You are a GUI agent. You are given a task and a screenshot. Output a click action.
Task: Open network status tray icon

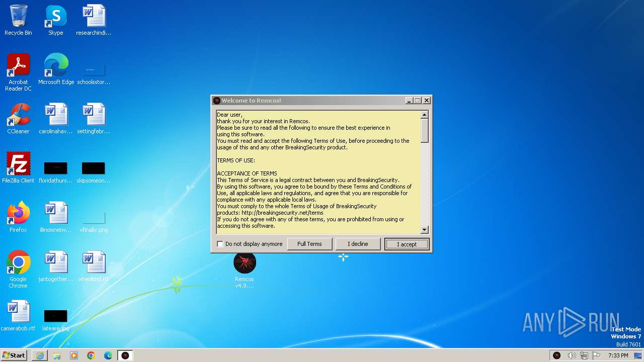584,355
